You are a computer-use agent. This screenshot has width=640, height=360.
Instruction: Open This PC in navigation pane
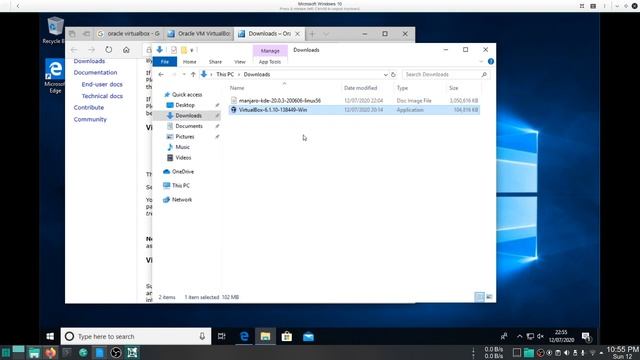180,186
